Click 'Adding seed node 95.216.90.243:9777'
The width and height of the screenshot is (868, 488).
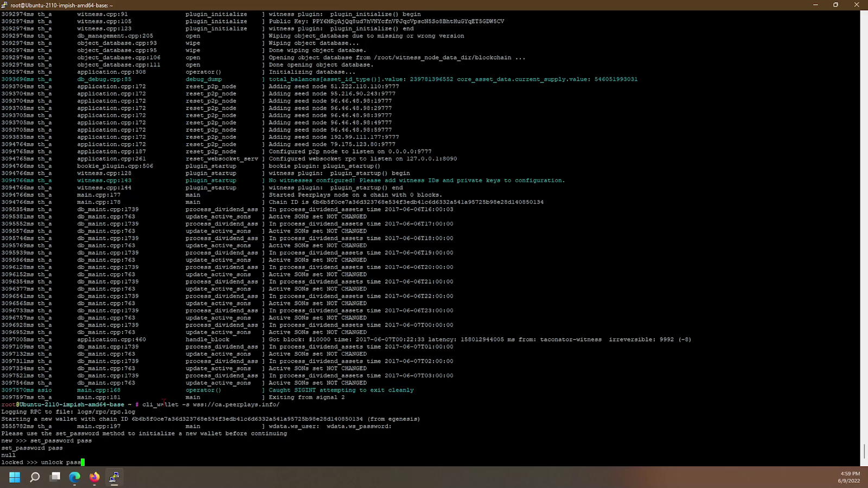(x=332, y=94)
